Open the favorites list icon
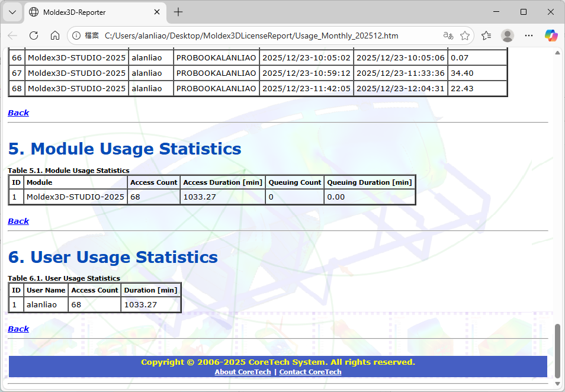The image size is (565, 392). point(486,36)
